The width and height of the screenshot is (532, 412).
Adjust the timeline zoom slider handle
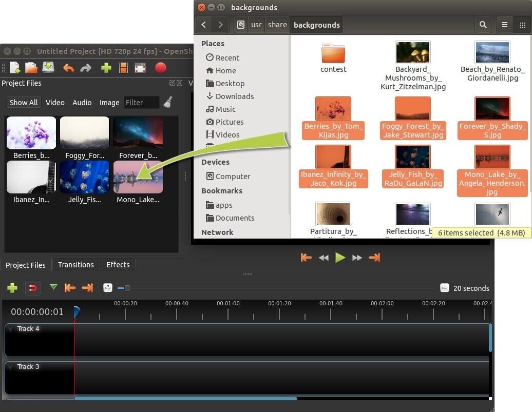pos(127,288)
